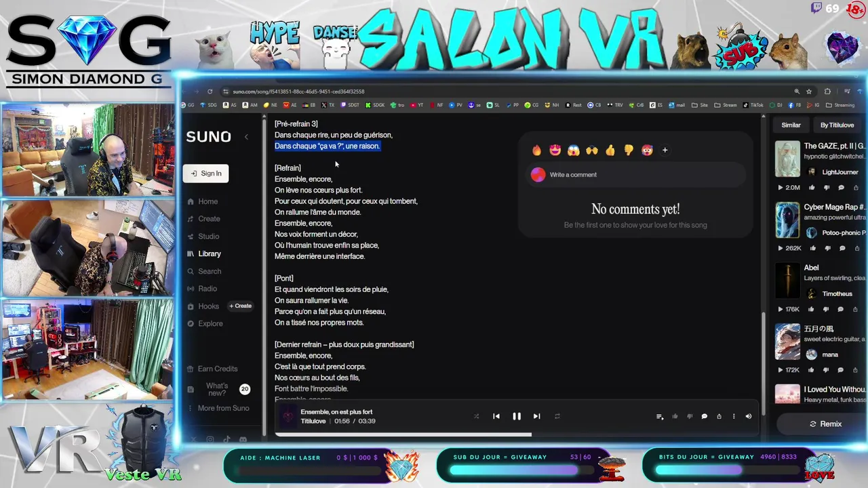Open the play queue icon in player bar
The width and height of the screenshot is (868, 488).
(660, 416)
